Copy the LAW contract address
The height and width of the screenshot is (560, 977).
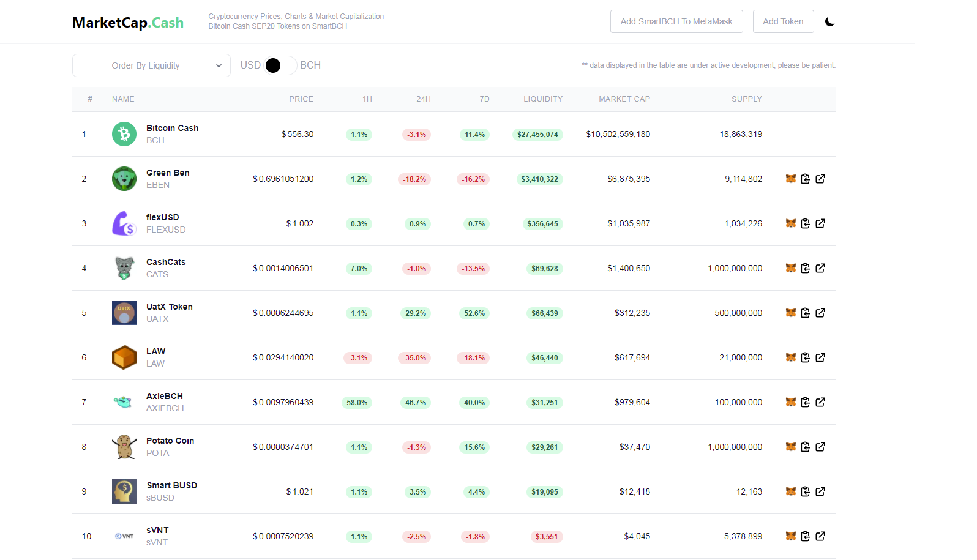(806, 357)
